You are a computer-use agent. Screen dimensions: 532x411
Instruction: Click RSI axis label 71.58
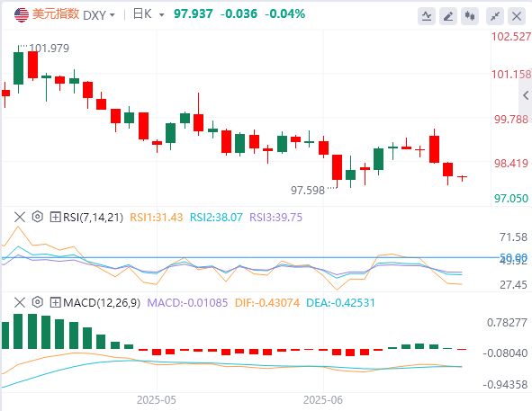tap(513, 237)
